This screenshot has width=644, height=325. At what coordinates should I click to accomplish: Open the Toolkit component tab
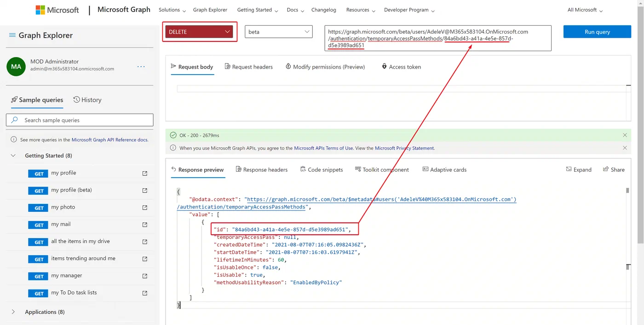[382, 170]
